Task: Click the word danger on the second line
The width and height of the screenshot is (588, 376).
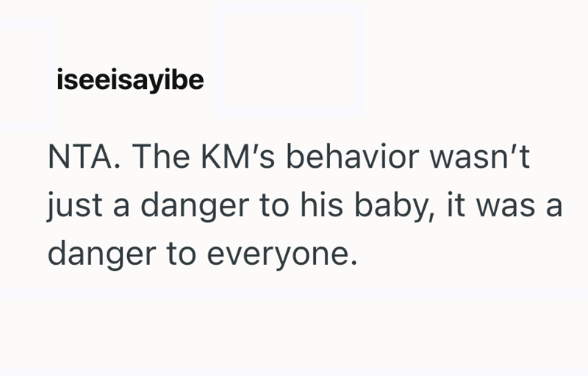Action: coord(195,205)
